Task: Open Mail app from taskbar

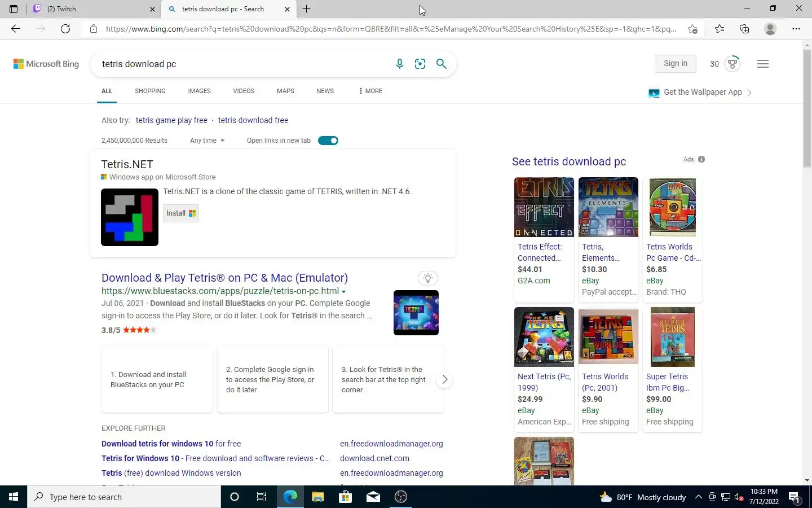Action: point(373,497)
